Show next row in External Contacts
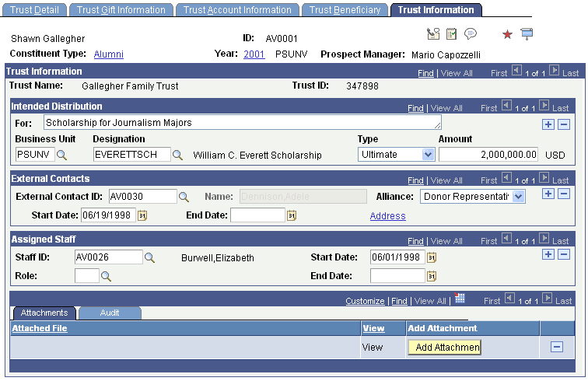588x381 pixels. (544, 178)
